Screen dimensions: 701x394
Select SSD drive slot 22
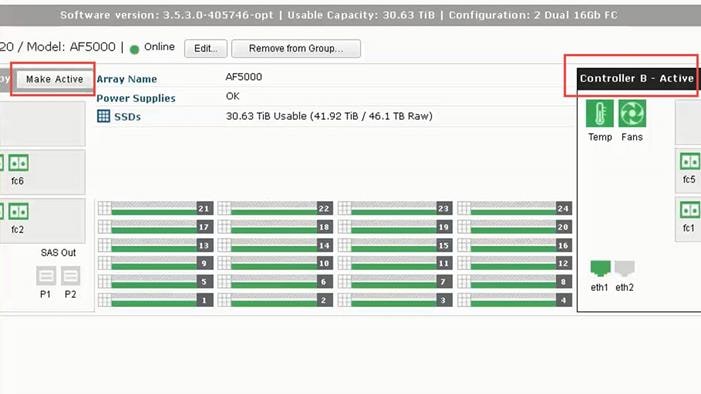point(275,208)
